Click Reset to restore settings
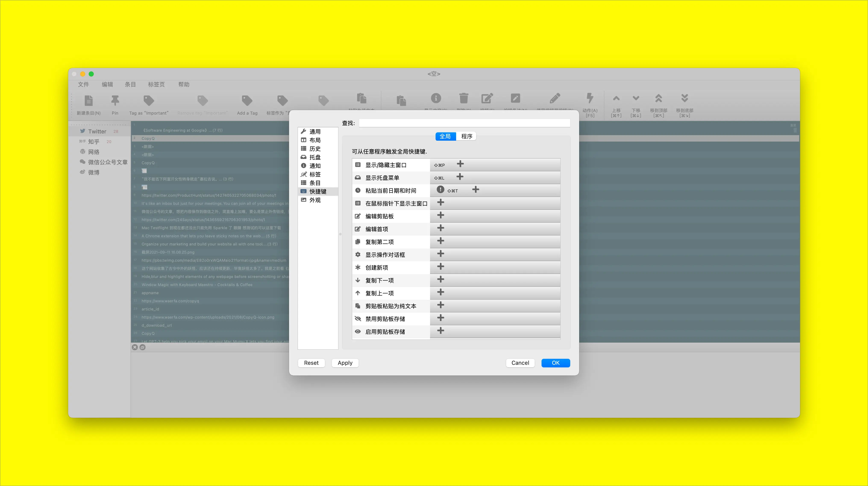Image resolution: width=868 pixels, height=486 pixels. click(x=311, y=363)
